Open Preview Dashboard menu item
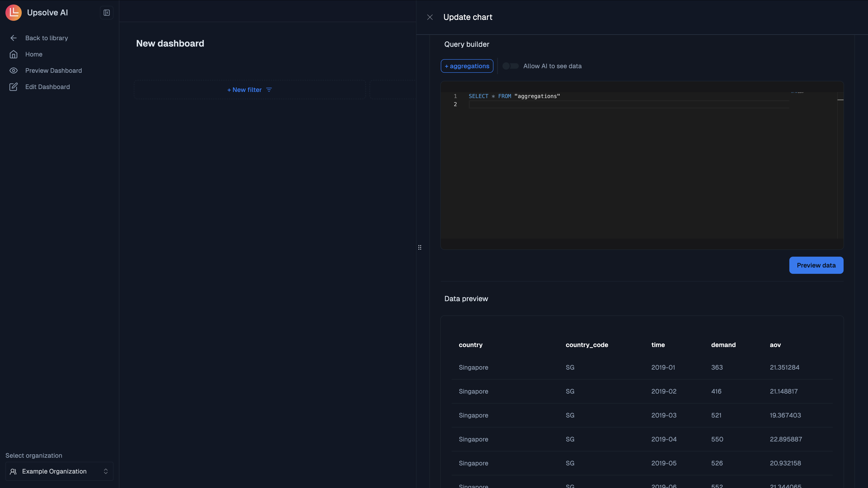This screenshot has width=868, height=488. [x=53, y=70]
